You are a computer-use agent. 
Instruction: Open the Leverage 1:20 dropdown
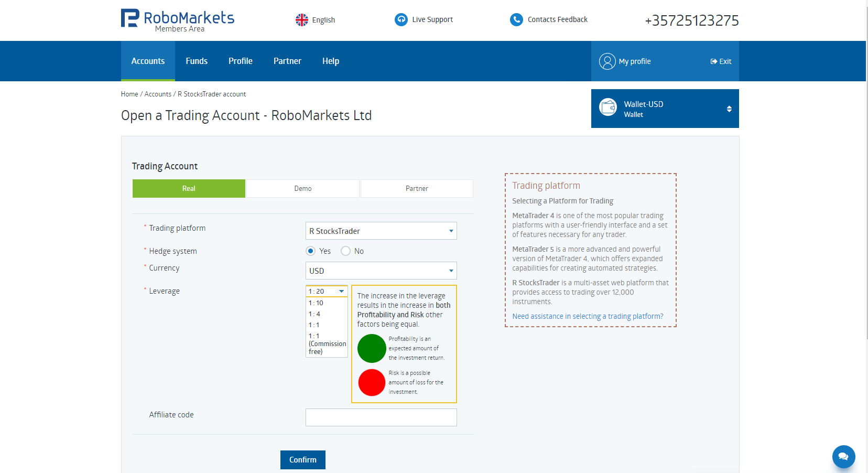[x=327, y=291]
